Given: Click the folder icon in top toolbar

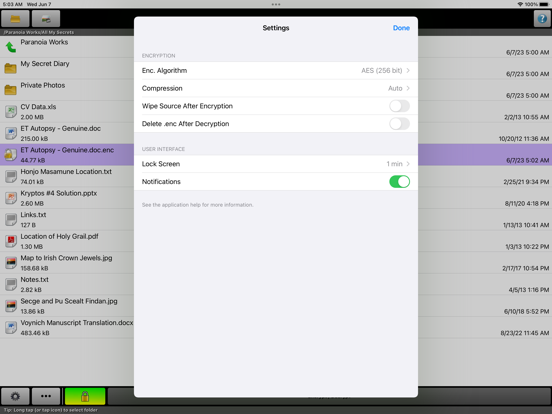Looking at the screenshot, I should click(15, 19).
